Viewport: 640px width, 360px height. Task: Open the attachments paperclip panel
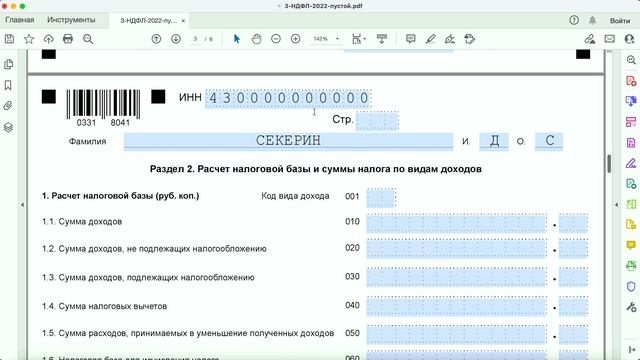tap(8, 106)
